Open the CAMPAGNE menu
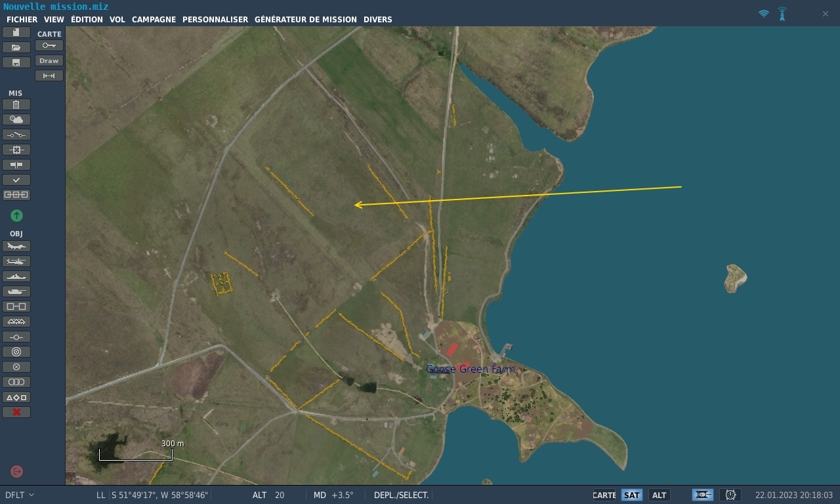840x504 pixels. tap(154, 20)
